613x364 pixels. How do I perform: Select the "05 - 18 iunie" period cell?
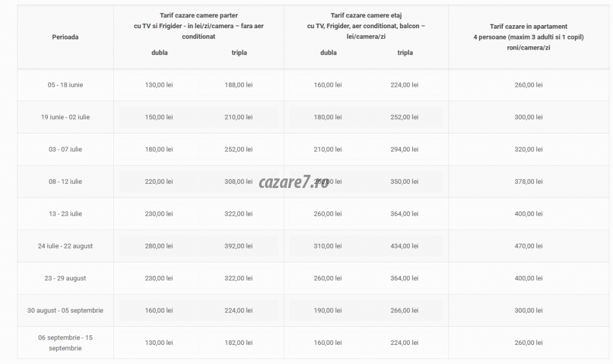tap(65, 85)
